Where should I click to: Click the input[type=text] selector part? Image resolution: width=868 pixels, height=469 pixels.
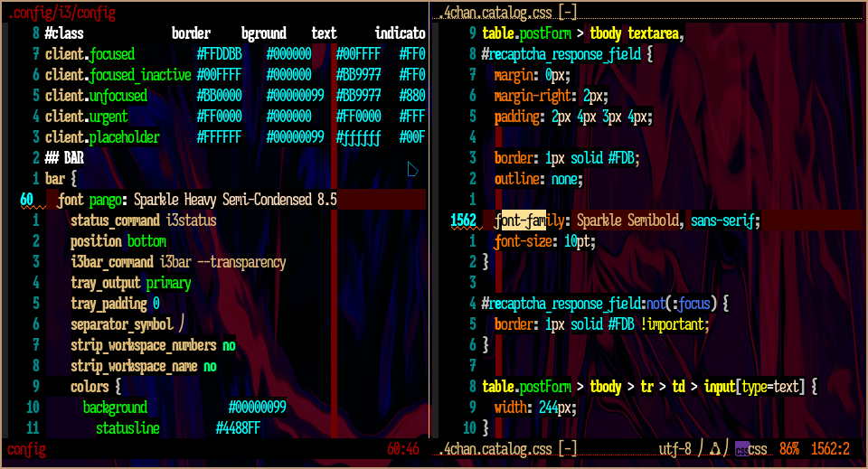coord(754,387)
